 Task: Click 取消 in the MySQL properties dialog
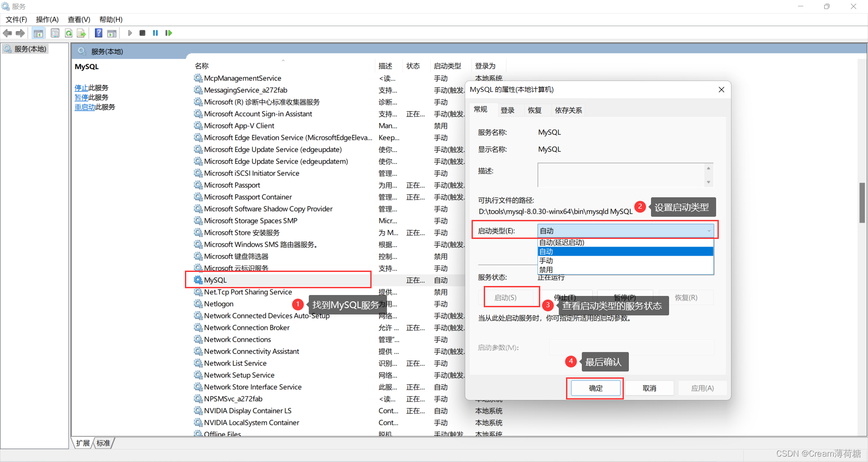click(x=650, y=388)
